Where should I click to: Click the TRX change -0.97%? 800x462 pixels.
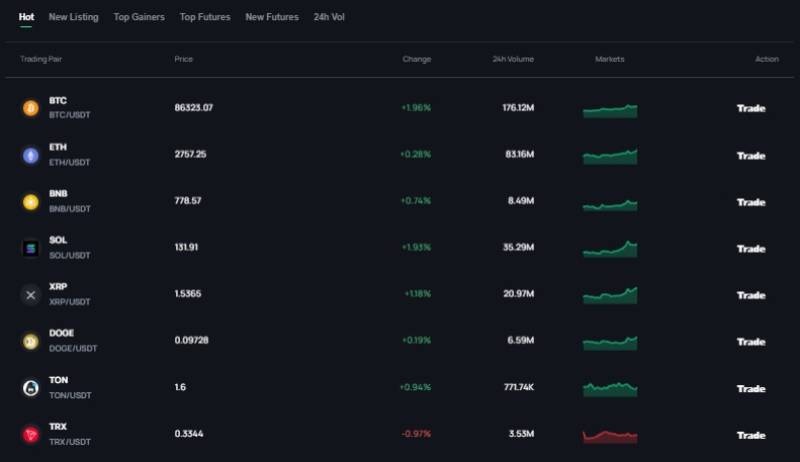(416, 433)
